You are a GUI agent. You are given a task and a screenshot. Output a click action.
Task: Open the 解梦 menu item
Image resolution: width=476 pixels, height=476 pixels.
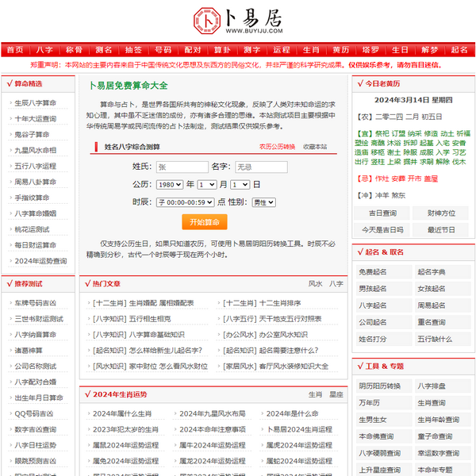429,49
